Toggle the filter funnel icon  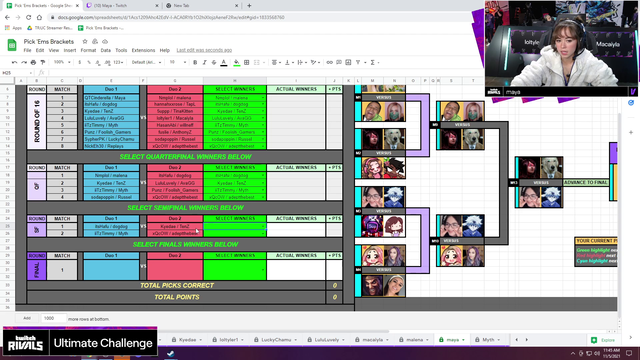[x=358, y=62]
